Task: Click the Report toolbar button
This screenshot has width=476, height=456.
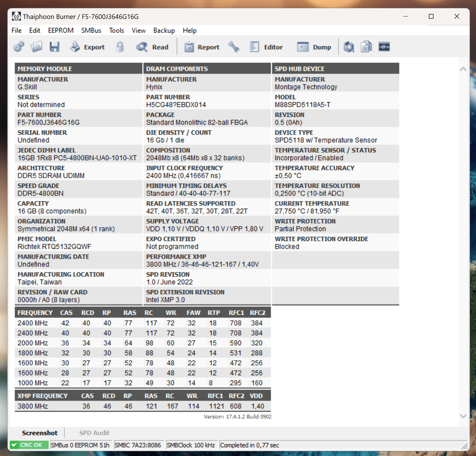Action: [202, 47]
